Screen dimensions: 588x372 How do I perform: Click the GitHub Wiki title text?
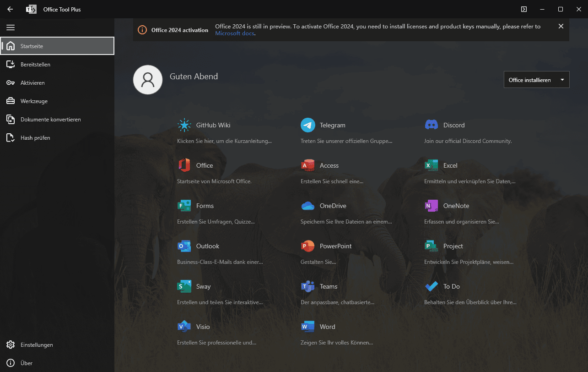[x=213, y=125]
